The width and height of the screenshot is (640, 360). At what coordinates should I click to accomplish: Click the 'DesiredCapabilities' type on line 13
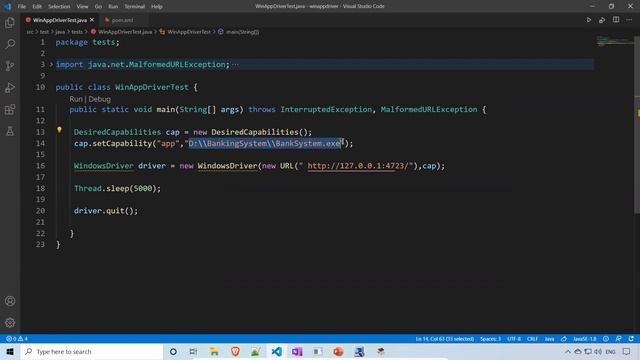pyautogui.click(x=118, y=132)
